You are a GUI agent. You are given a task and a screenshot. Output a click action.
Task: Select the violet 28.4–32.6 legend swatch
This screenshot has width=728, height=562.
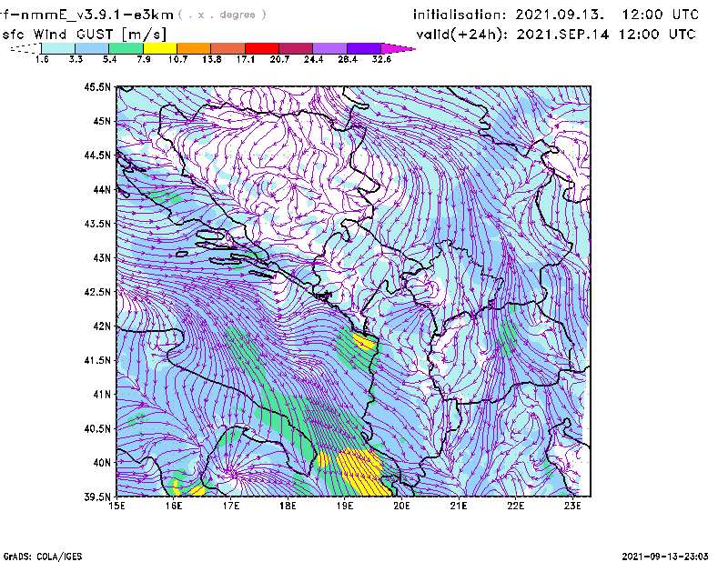(x=364, y=48)
